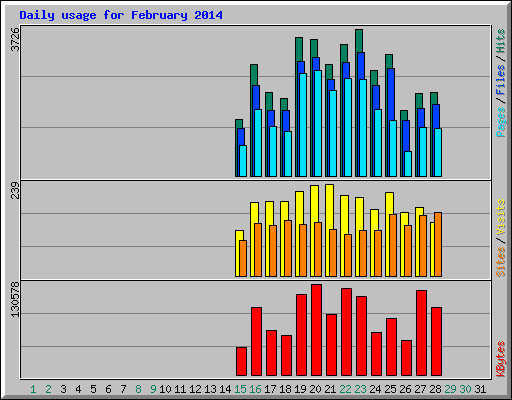
Task: Click the 130578 axis value
Action: pos(15,299)
